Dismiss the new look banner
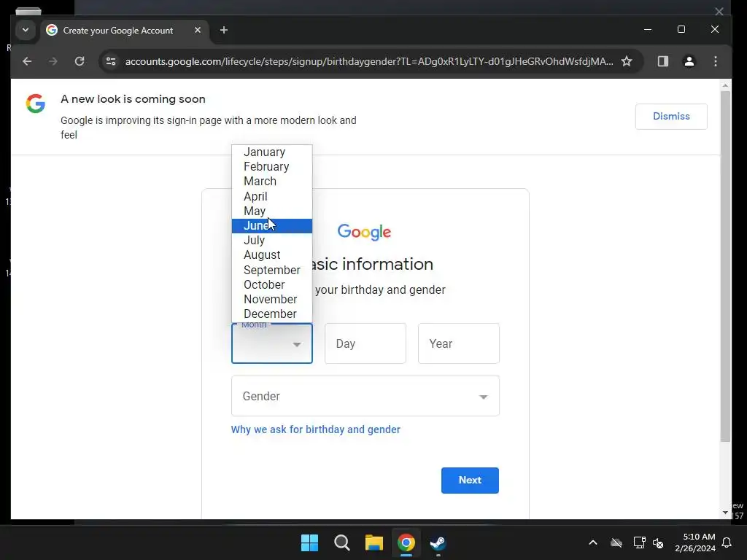747x560 pixels. (671, 116)
